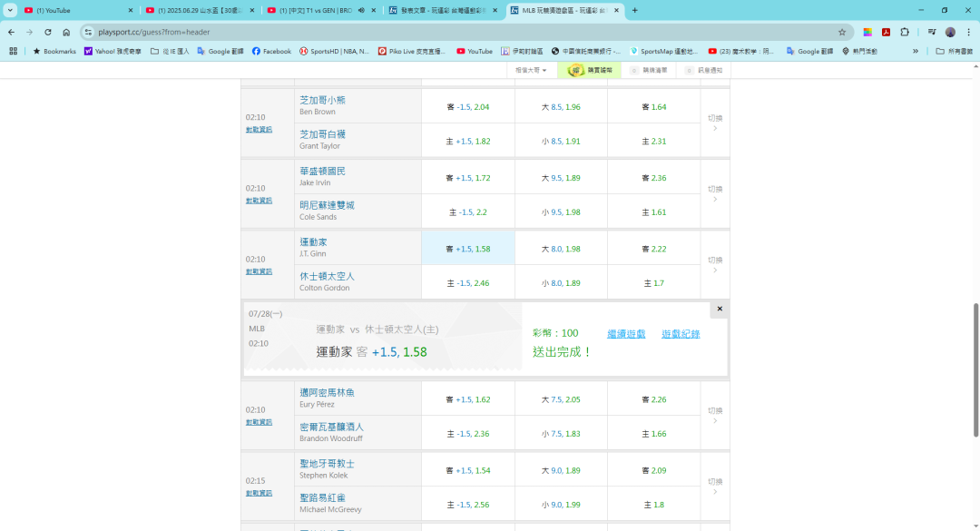Open the tab search dropdown arrow
Screen dimensions: 980x531
coord(10,10)
